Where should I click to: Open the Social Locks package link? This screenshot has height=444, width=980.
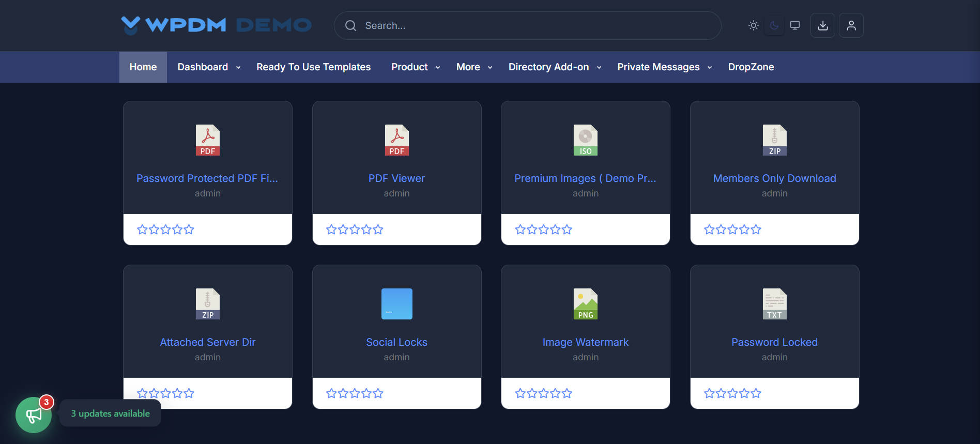tap(396, 342)
